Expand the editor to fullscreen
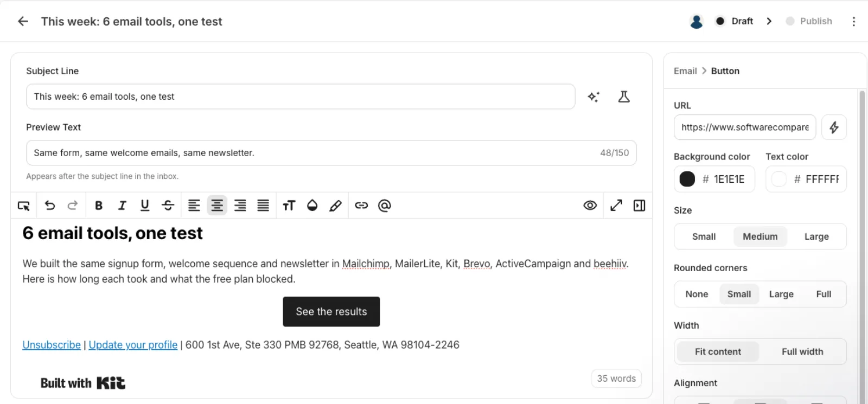The width and height of the screenshot is (868, 404). click(x=616, y=206)
